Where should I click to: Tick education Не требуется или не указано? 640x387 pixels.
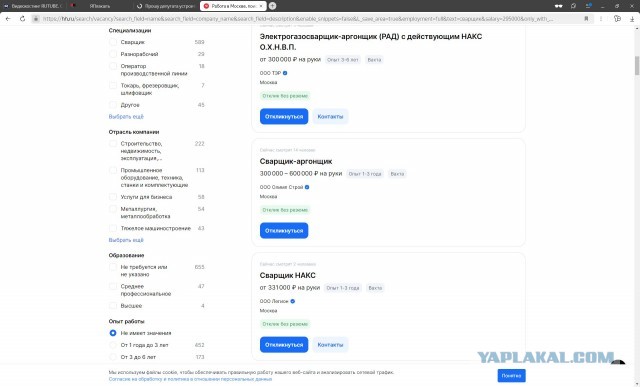pyautogui.click(x=113, y=267)
